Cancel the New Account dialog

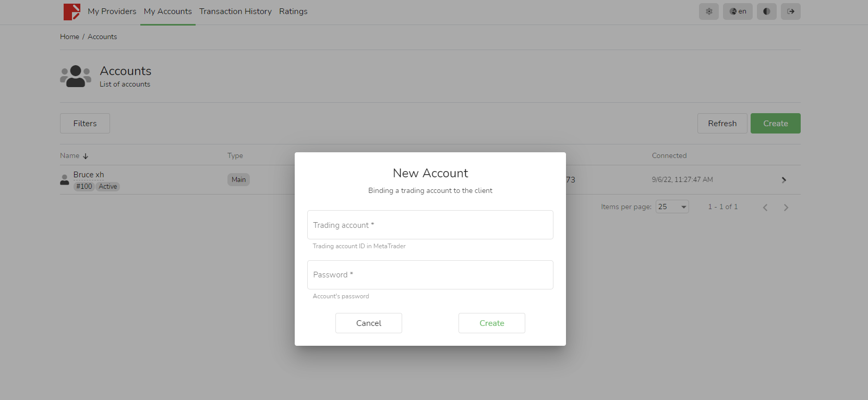tap(368, 323)
